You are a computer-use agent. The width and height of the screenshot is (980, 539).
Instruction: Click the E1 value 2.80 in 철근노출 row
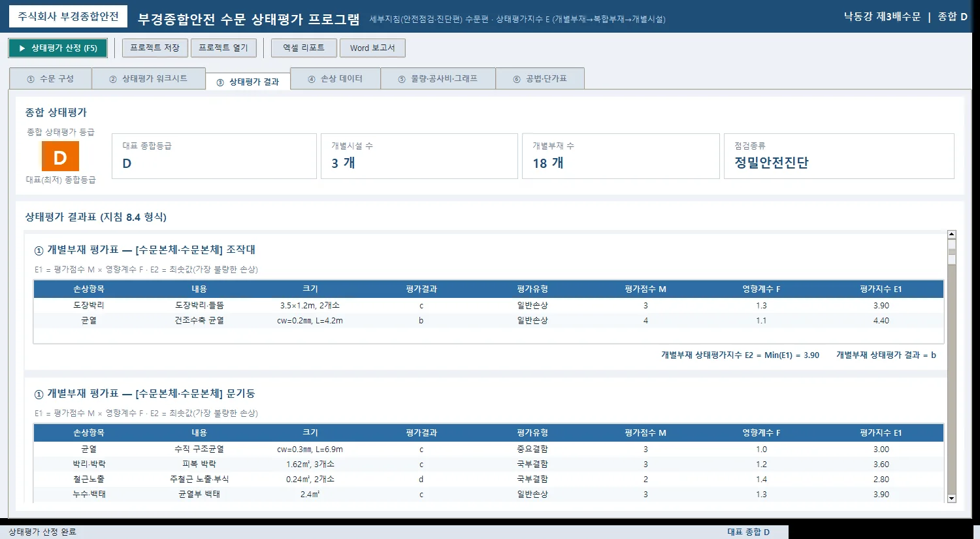881,479
